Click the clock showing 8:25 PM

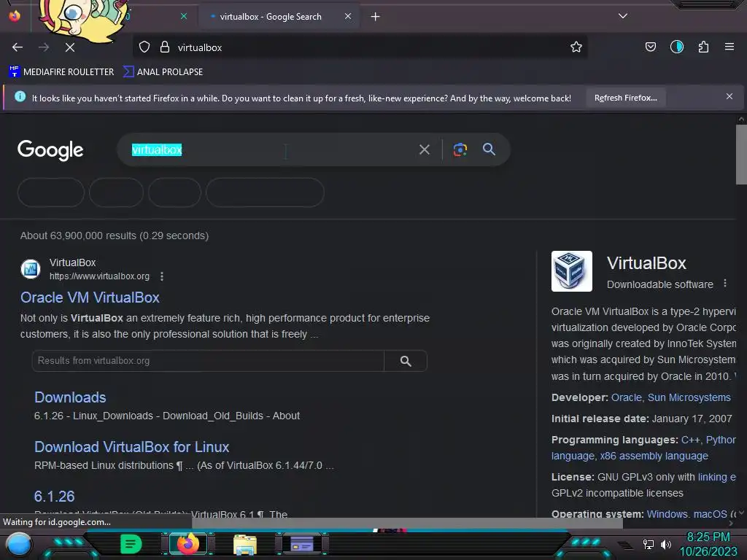(x=708, y=537)
